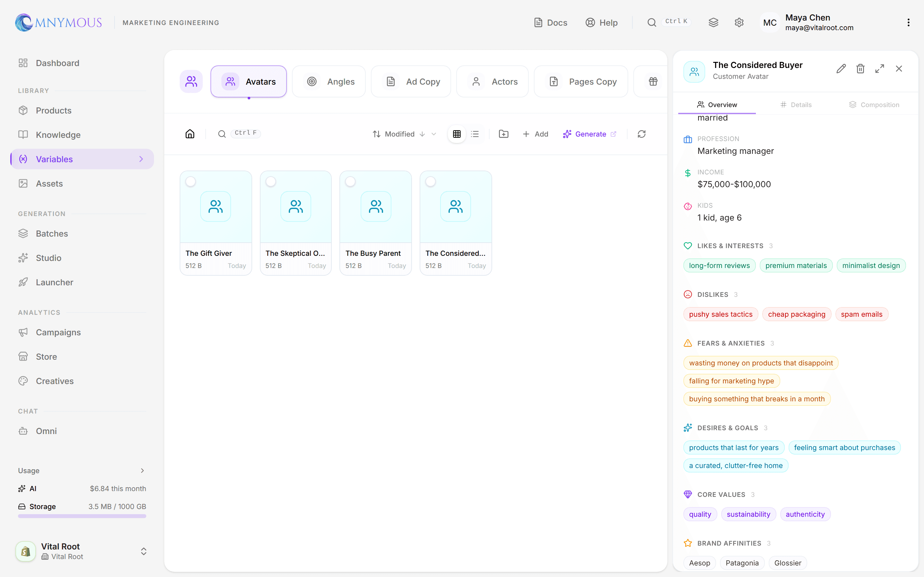Go to home folder via the house icon

click(x=190, y=134)
